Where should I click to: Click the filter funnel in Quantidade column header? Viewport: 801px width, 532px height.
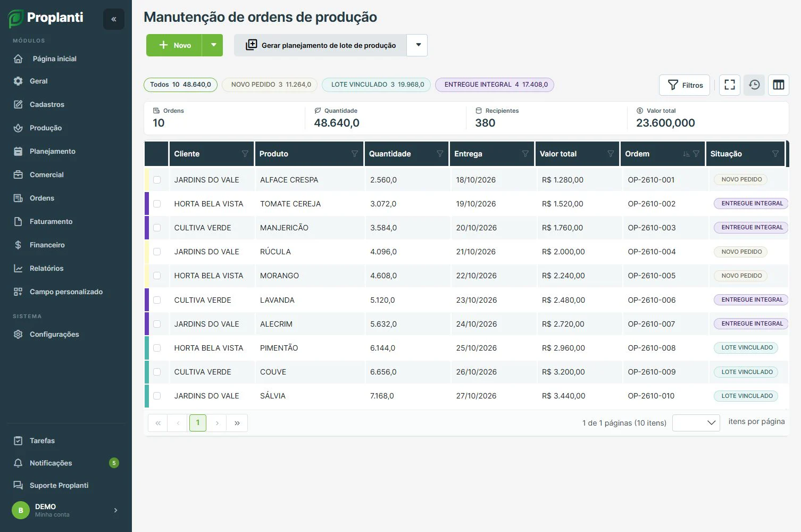[x=440, y=154]
